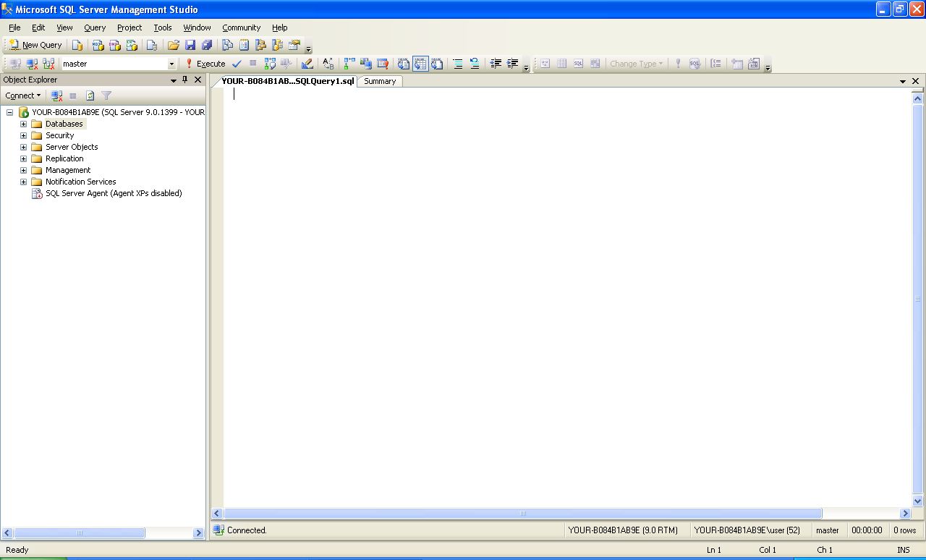Switch to the Summary tab
Screen dimensions: 926x560
380,81
